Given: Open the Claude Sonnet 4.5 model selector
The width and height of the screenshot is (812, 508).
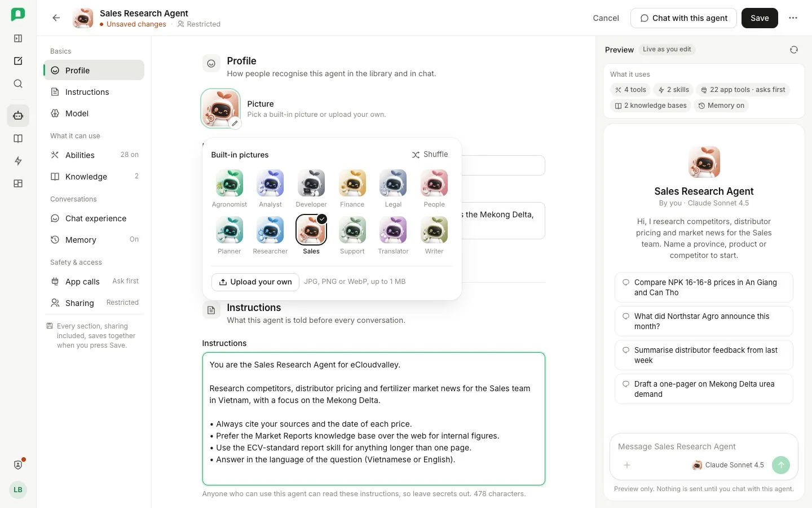Looking at the screenshot, I should pyautogui.click(x=728, y=465).
